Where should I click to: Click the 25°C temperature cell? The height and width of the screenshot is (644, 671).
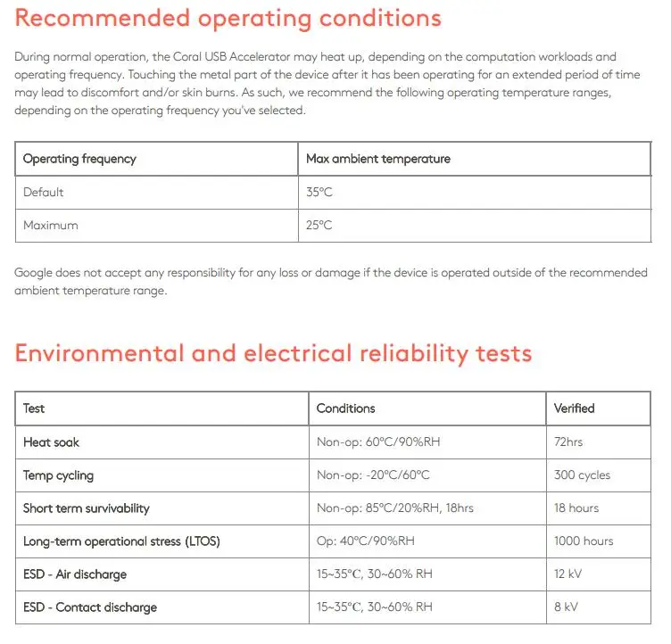pos(319,225)
